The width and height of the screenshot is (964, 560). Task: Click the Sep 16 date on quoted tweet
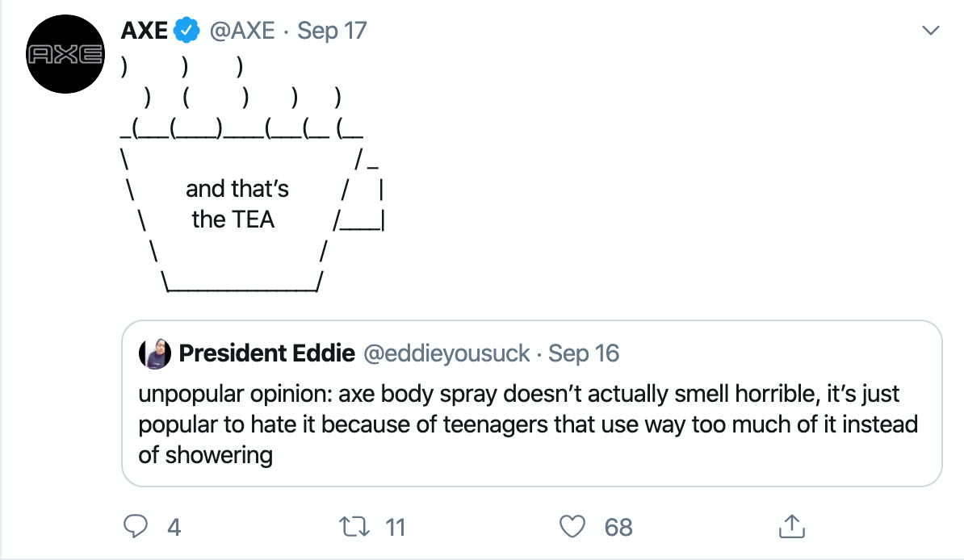tap(585, 353)
